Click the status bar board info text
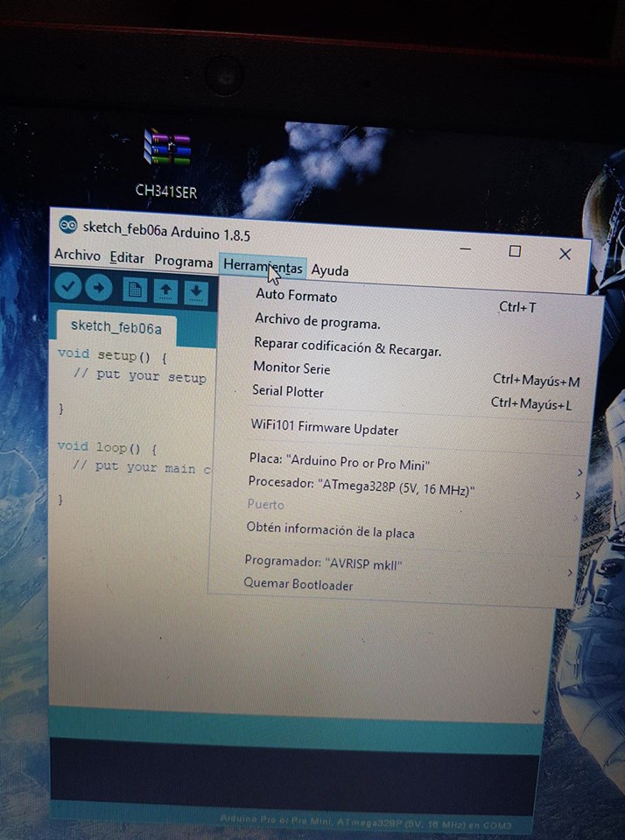This screenshot has height=840, width=625. pos(366,823)
